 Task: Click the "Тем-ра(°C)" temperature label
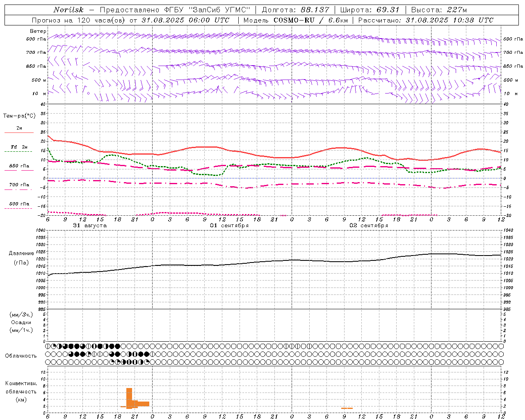pos(19,116)
